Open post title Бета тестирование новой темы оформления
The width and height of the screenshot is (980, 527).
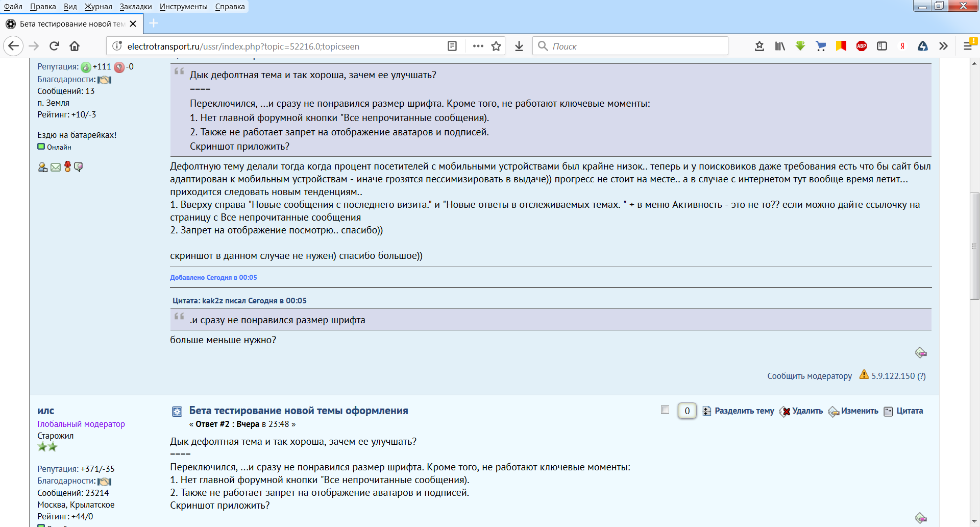click(x=299, y=411)
